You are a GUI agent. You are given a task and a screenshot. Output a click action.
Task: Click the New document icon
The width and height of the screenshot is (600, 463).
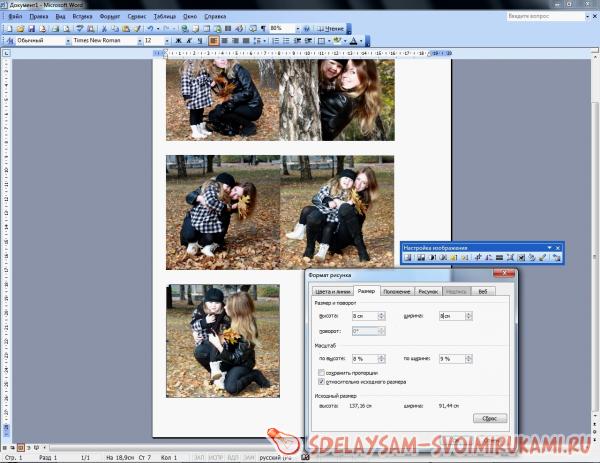coord(8,29)
